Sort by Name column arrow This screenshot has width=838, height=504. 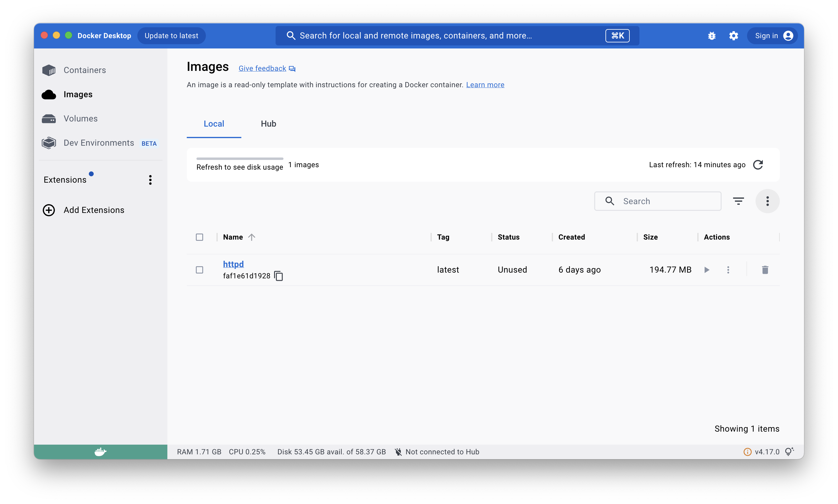point(251,237)
